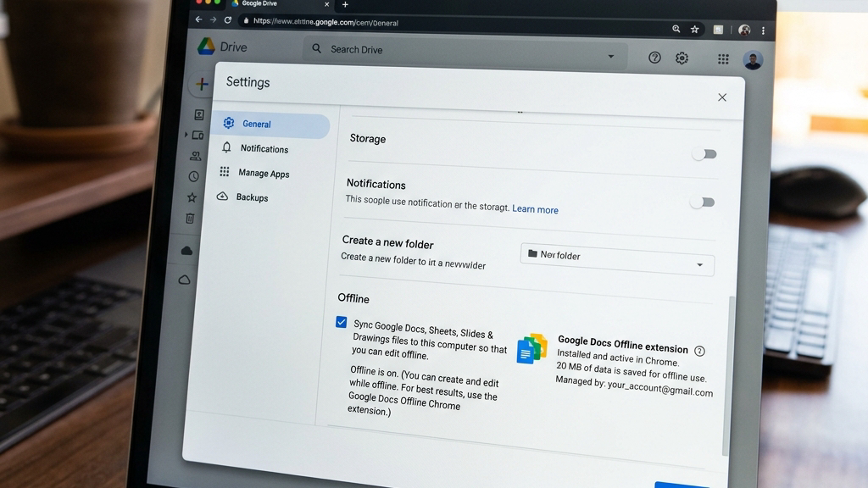Click the New plus button in Drive
This screenshot has width=868, height=488.
pos(202,84)
